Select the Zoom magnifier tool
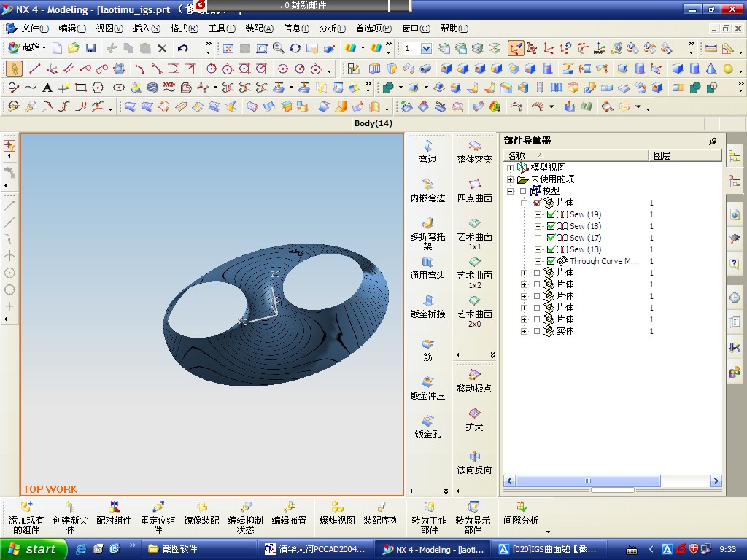The height and width of the screenshot is (560, 747). pyautogui.click(x=278, y=48)
